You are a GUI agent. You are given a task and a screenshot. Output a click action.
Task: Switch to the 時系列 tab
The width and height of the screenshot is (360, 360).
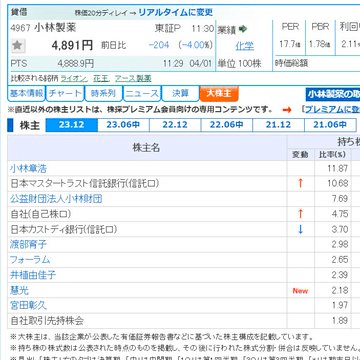(x=103, y=93)
